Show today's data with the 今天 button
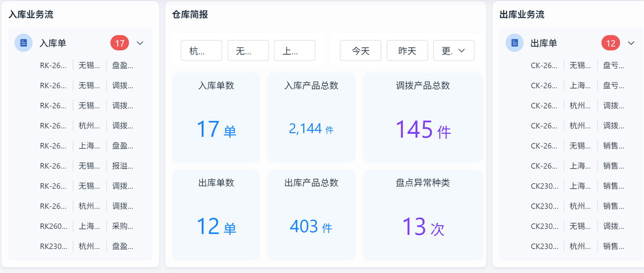 pyautogui.click(x=361, y=51)
